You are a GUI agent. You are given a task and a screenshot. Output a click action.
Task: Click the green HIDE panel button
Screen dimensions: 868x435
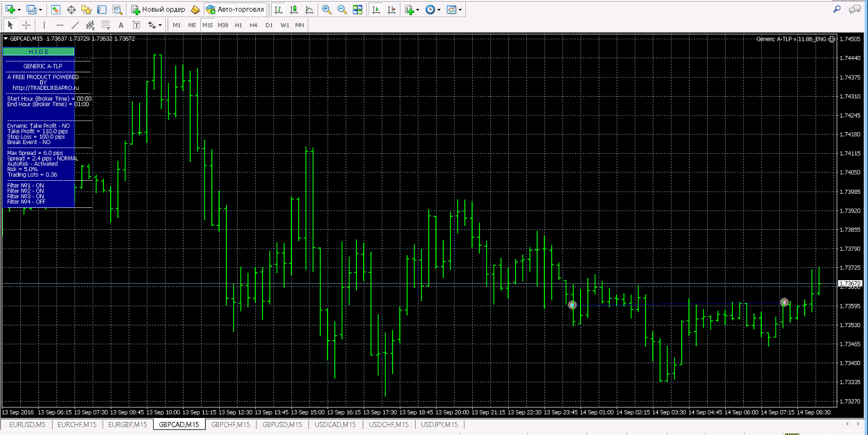39,51
